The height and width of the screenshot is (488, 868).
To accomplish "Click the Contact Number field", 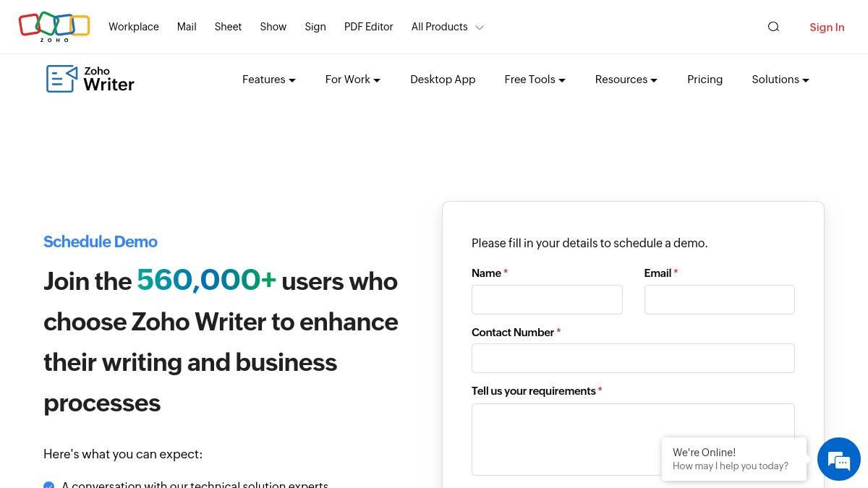I will pyautogui.click(x=633, y=358).
